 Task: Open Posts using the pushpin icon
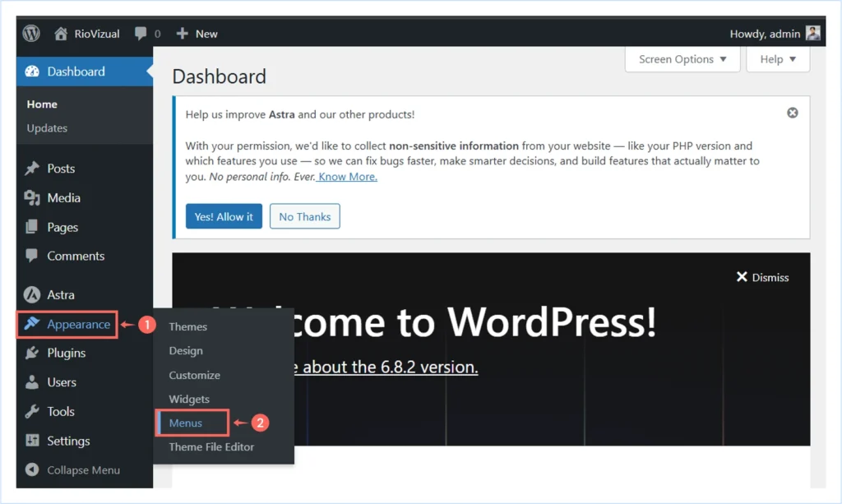[34, 169]
